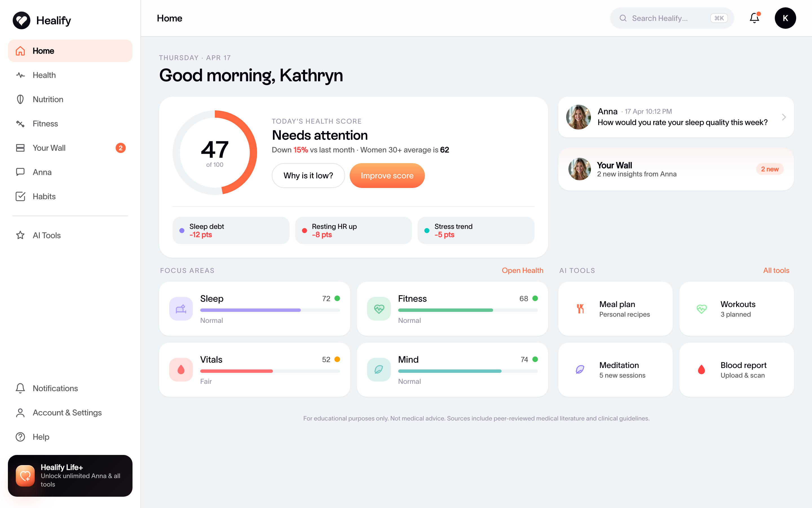The height and width of the screenshot is (508, 812).
Task: Click the Your Wall card avatar
Action: click(579, 169)
